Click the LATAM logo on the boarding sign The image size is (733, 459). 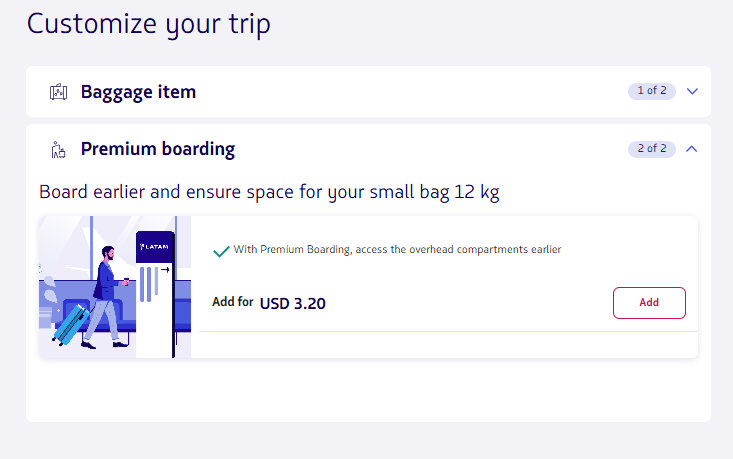click(155, 246)
